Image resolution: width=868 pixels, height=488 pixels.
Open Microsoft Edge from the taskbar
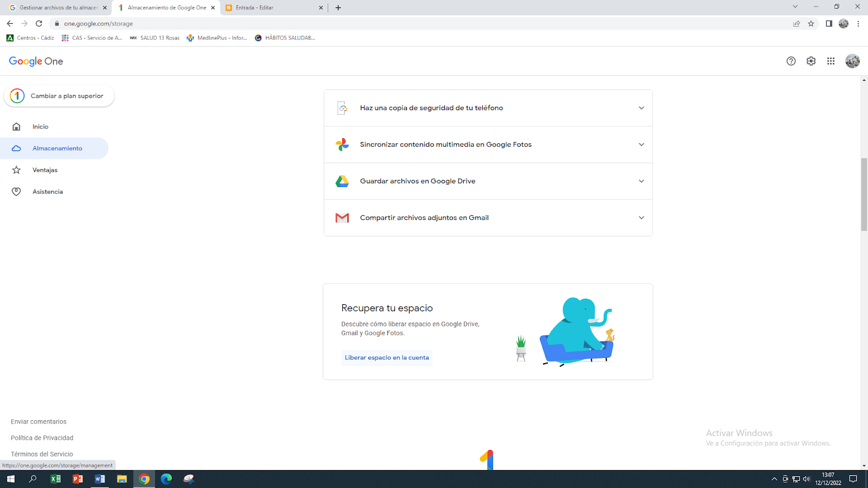167,479
